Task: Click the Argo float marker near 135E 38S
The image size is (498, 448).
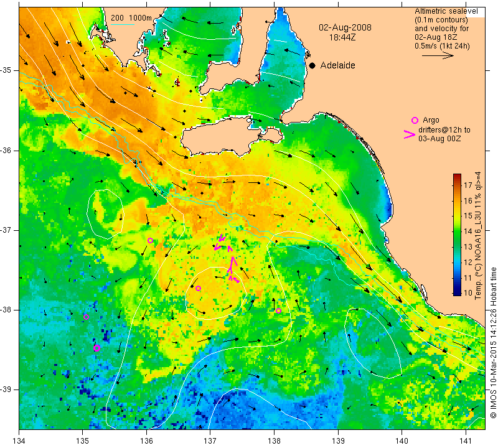Action: (x=86, y=317)
